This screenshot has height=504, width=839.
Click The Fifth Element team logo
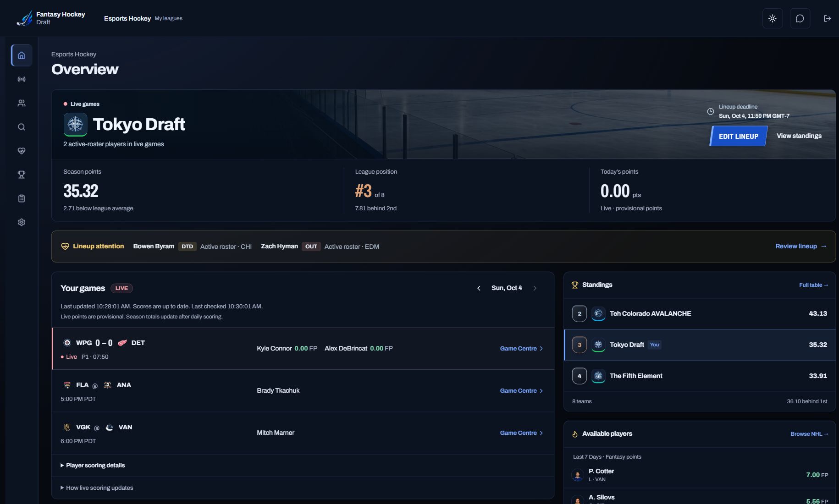point(598,376)
